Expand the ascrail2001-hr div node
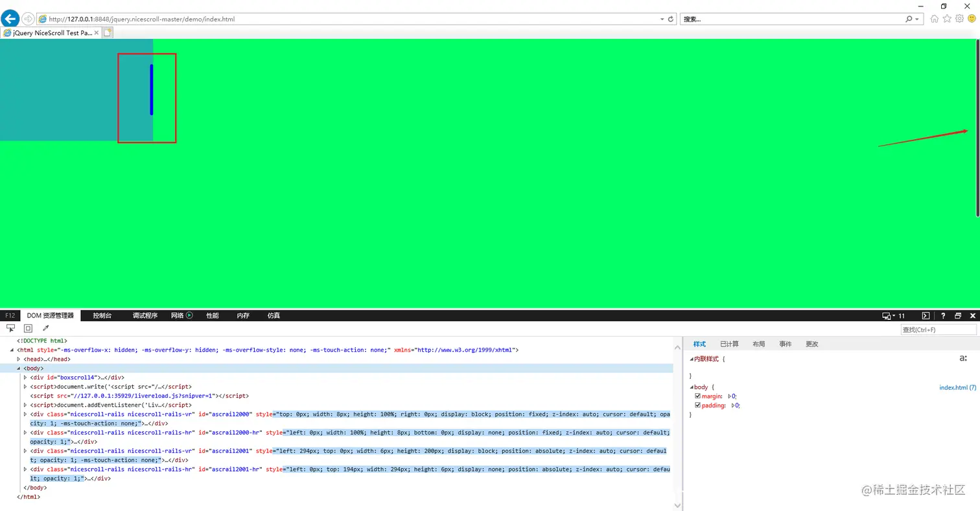 25,469
